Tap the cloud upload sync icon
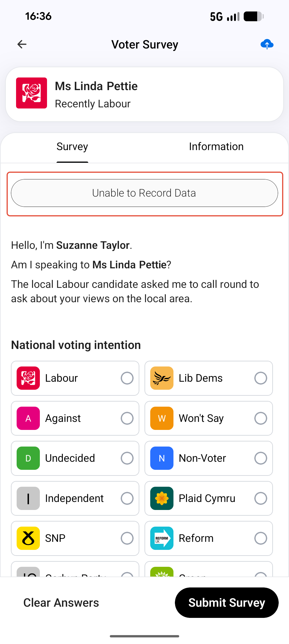Screen dimensions: 289x644 point(267,44)
